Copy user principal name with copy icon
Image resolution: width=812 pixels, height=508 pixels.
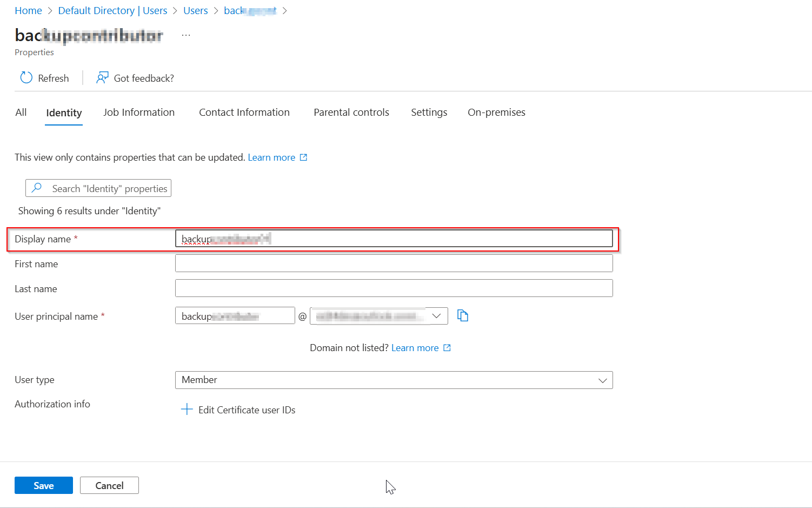click(463, 315)
